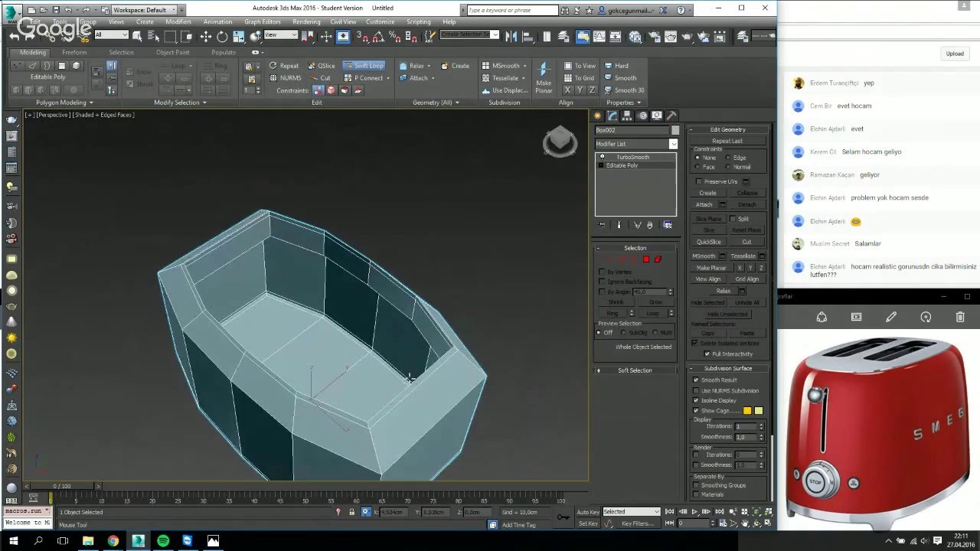
Task: Click the Set Keys key icon
Action: [563, 517]
